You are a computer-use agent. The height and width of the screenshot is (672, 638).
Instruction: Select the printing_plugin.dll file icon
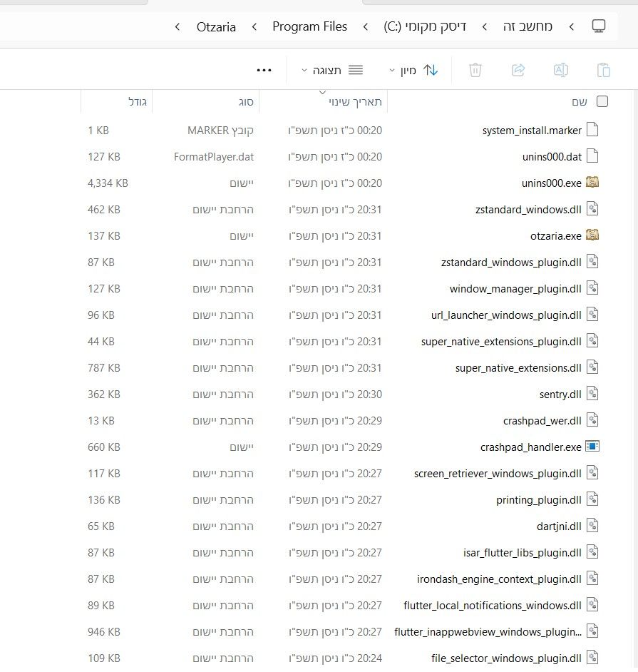(x=592, y=499)
